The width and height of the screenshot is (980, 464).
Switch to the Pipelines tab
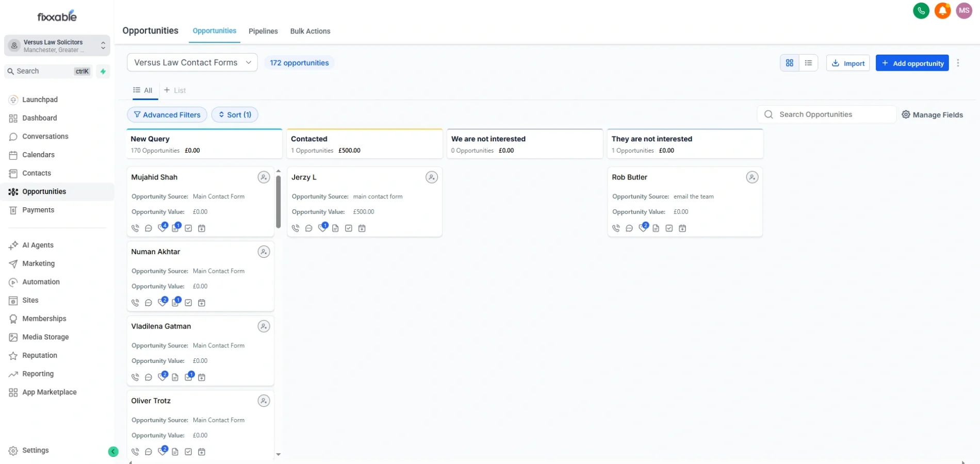263,31
